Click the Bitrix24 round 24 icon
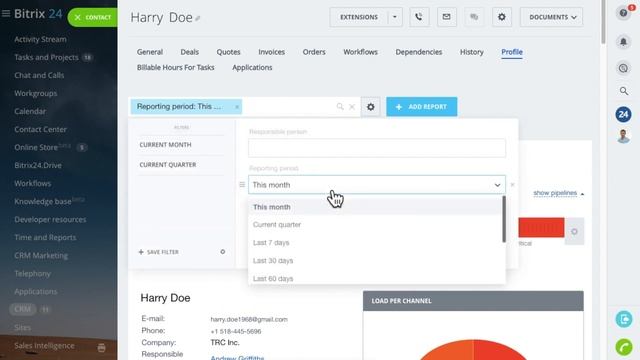The image size is (640, 360). [x=623, y=115]
